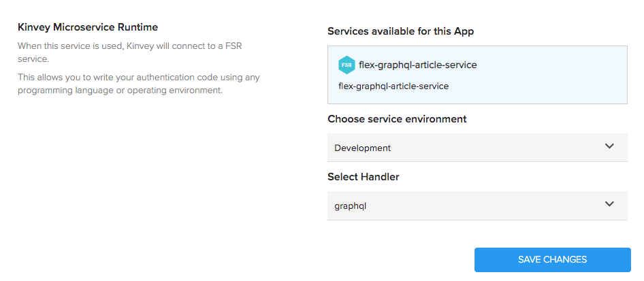Open the graphql handler dropdown
The image size is (644, 281).
click(x=477, y=205)
